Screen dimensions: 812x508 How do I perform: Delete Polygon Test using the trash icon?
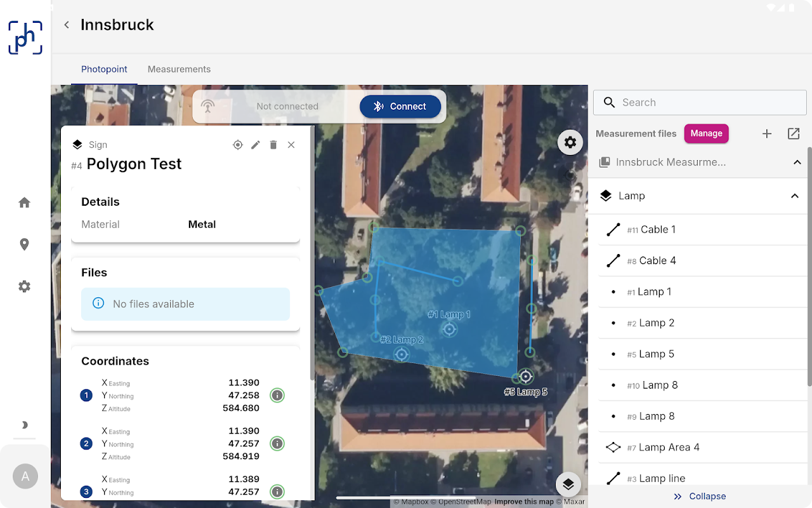pyautogui.click(x=273, y=145)
